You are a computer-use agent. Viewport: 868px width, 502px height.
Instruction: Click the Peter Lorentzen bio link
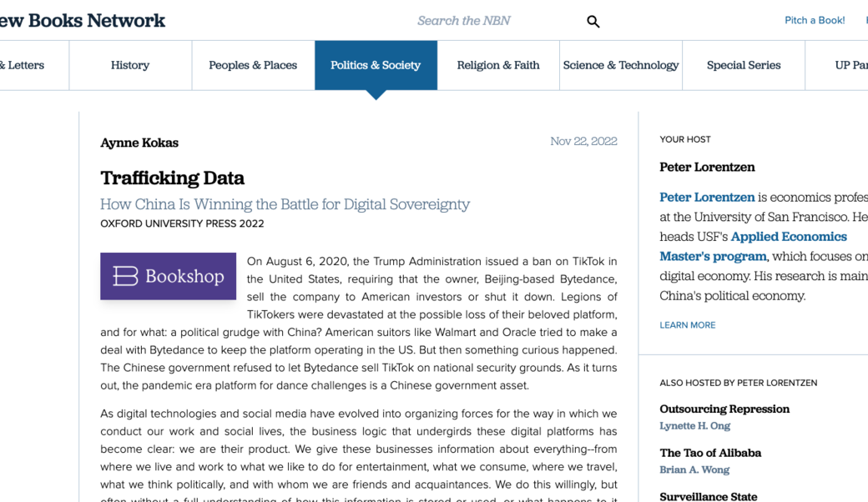pos(707,198)
